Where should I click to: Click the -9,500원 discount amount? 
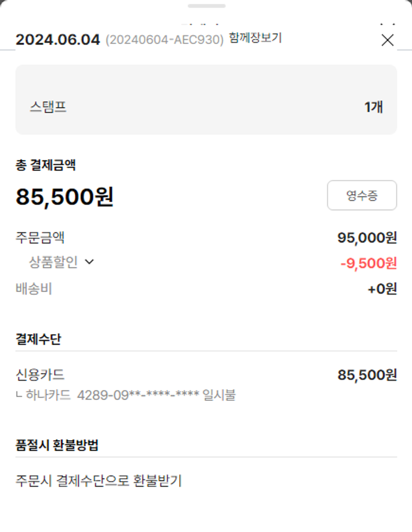[368, 264]
